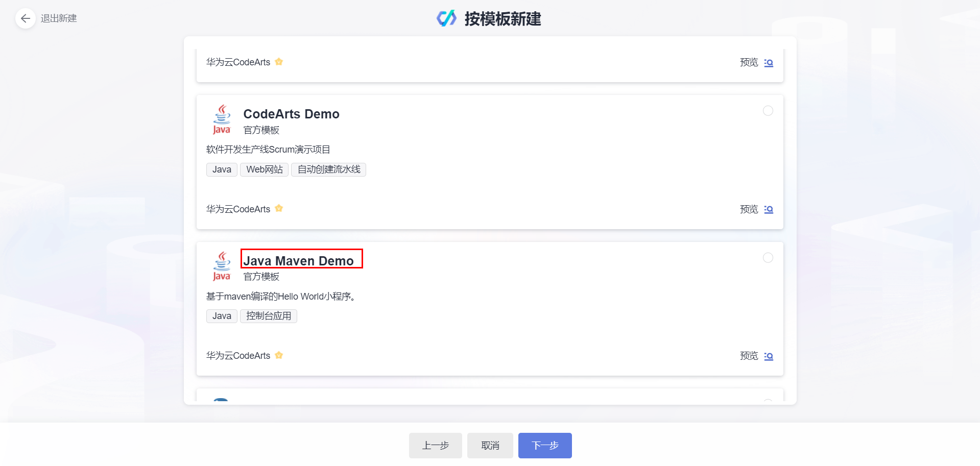Image resolution: width=980 pixels, height=466 pixels.
Task: Open the CodeArts Demo template title
Action: (291, 114)
